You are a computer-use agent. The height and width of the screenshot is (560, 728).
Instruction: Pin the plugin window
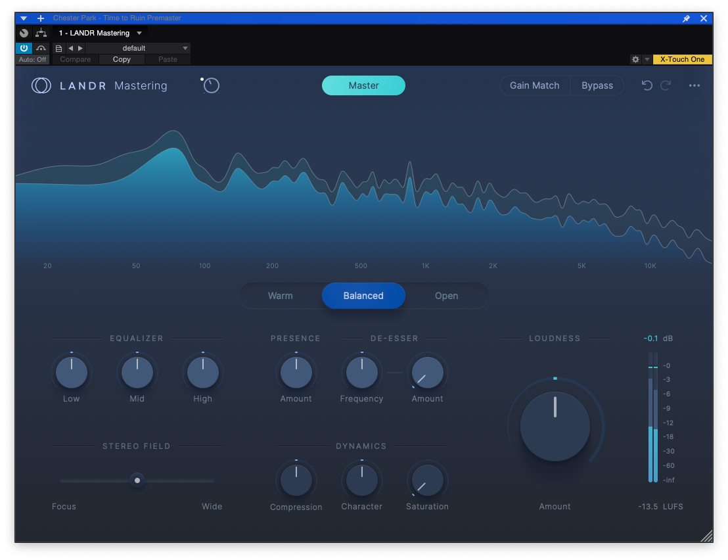click(686, 18)
